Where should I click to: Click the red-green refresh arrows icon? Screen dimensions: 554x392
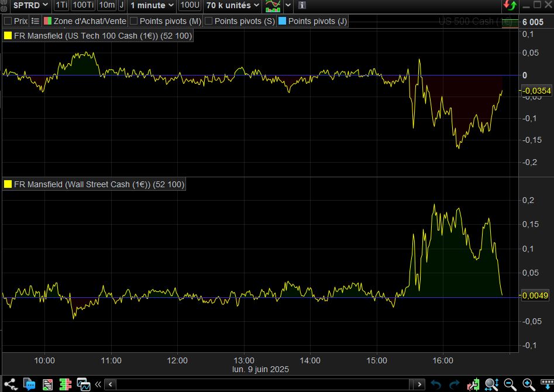tap(510, 5)
